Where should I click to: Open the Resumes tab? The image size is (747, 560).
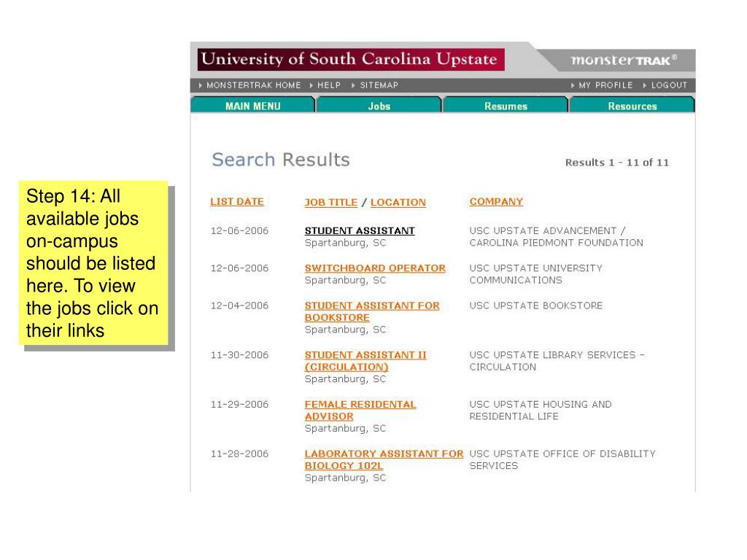click(506, 105)
